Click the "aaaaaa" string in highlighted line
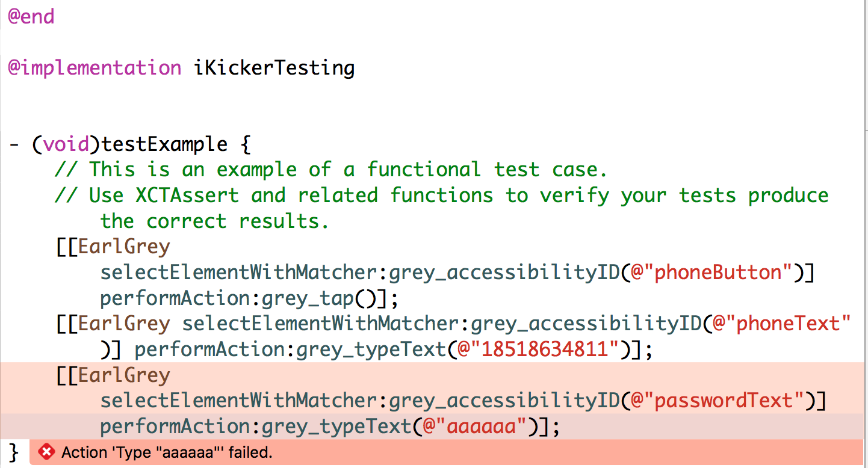 [482, 426]
